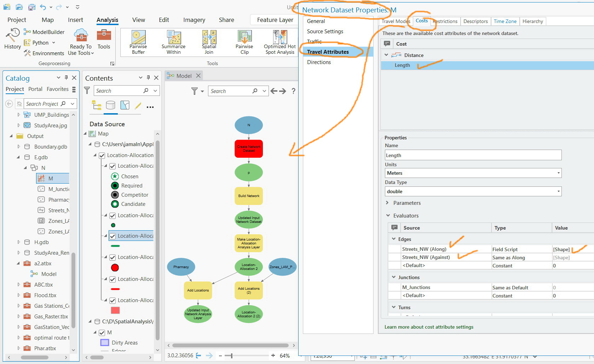594x364 pixels.
Task: Toggle the Location-Alloc layer above green dot
Action: 113,215
